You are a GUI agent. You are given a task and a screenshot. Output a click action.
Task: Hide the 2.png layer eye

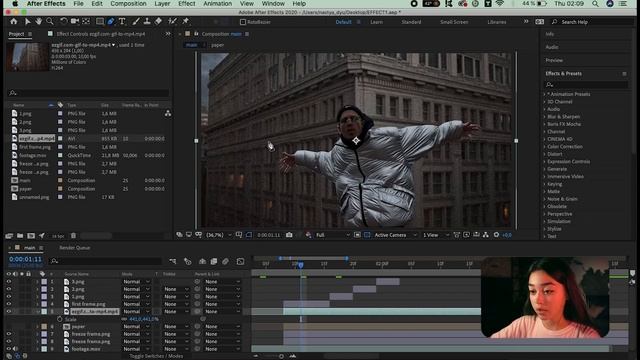coord(9,289)
